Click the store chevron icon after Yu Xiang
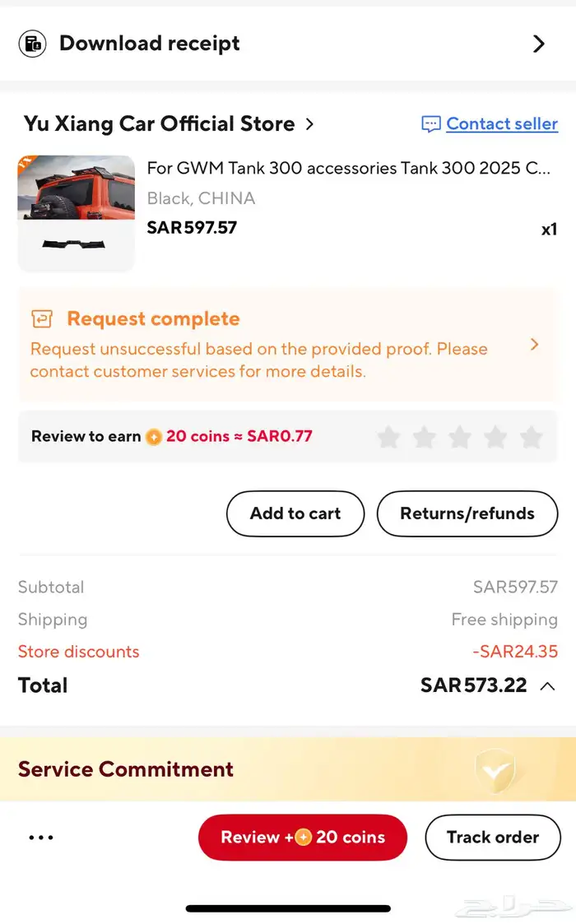This screenshot has height=924, width=576. (x=309, y=123)
